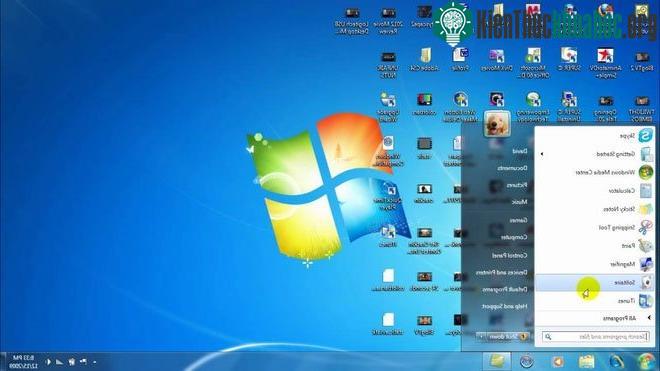Image resolution: width=660 pixels, height=371 pixels.
Task: Launch Skype from the Start menu
Action: tap(594, 136)
